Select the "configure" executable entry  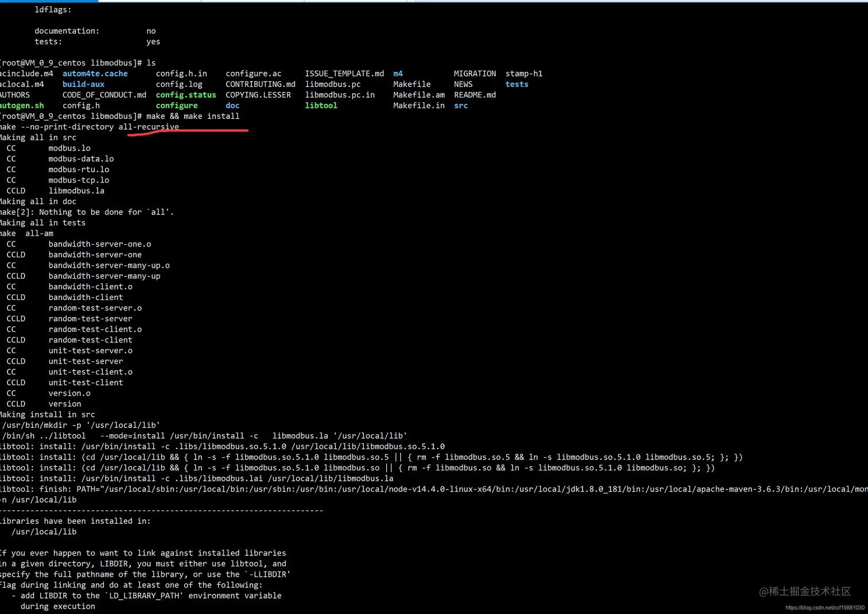coord(176,105)
